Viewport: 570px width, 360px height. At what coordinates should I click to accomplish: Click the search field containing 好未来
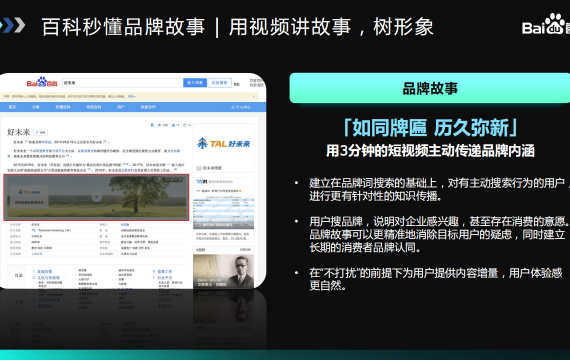point(123,83)
